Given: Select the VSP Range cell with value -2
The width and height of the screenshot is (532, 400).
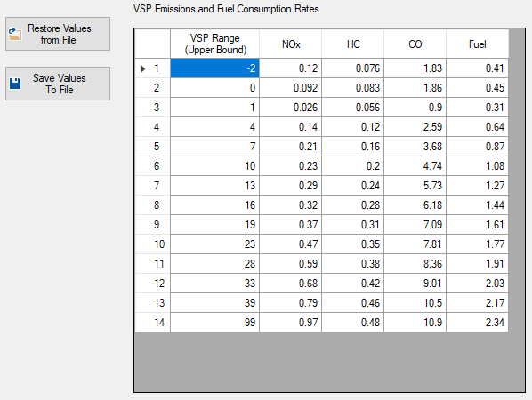Looking at the screenshot, I should coord(214,68).
